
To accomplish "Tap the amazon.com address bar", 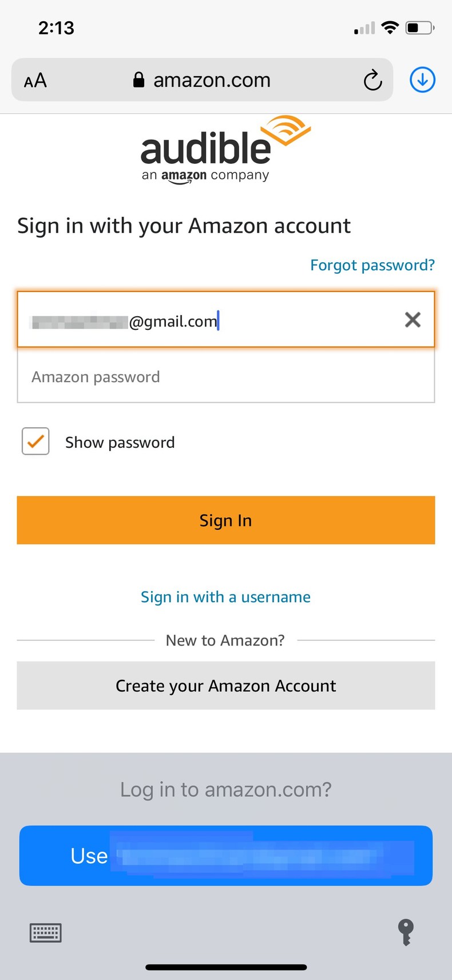I will [212, 80].
